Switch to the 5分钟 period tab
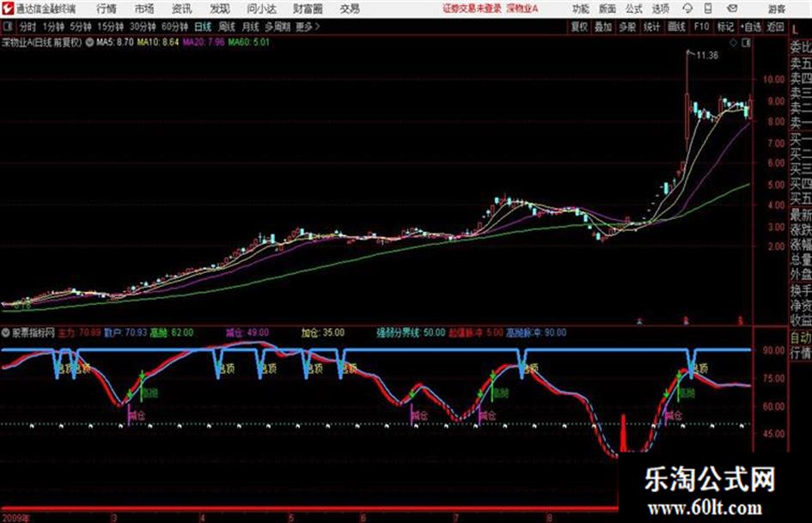This screenshot has width=812, height=523. (x=81, y=27)
